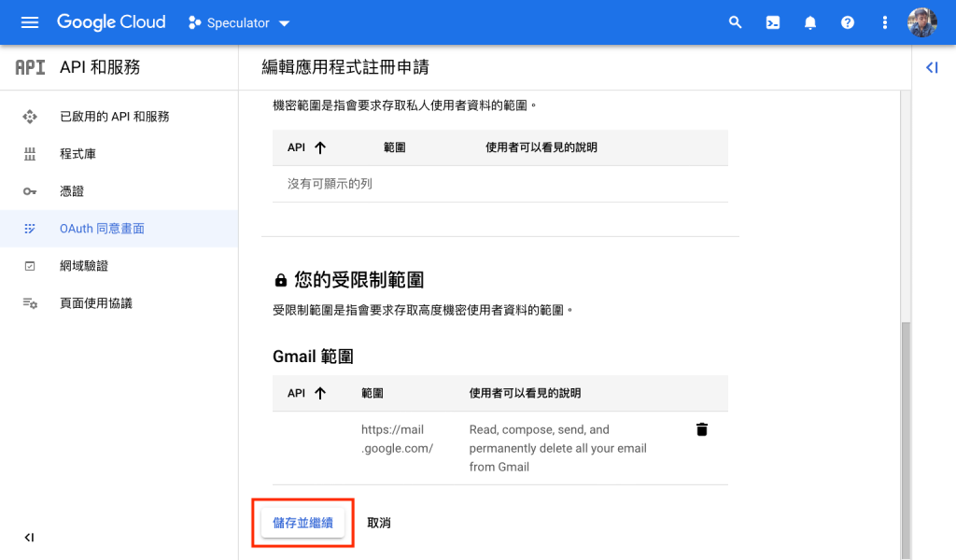This screenshot has width=956, height=560.
Task: Click 儲存並繼續 button
Action: pos(303,523)
